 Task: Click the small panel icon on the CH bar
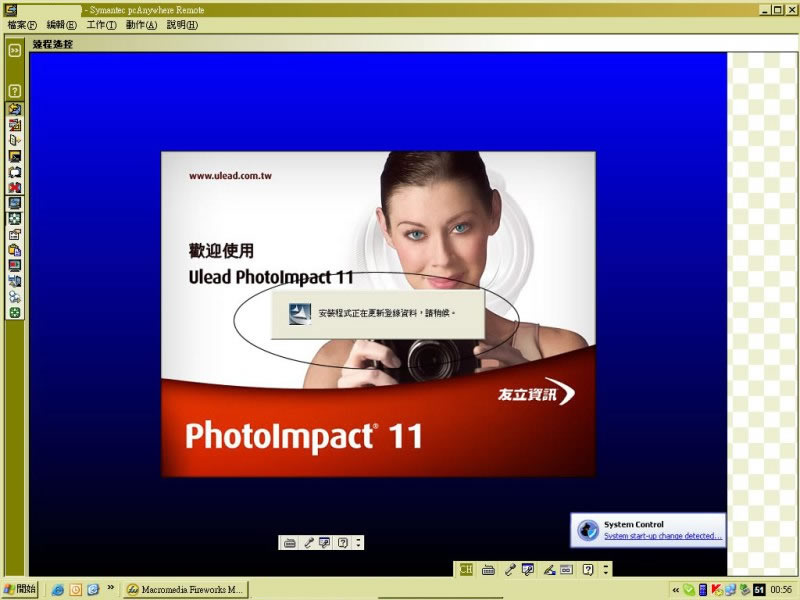567,570
